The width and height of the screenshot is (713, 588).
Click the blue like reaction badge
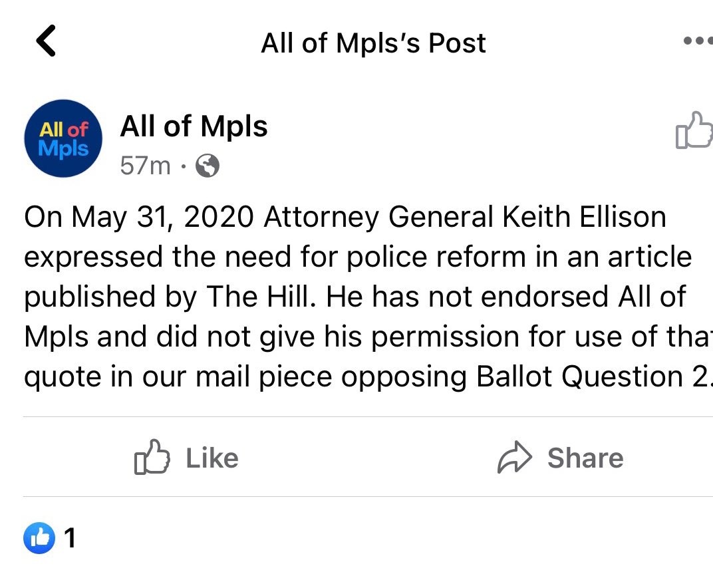(x=39, y=537)
